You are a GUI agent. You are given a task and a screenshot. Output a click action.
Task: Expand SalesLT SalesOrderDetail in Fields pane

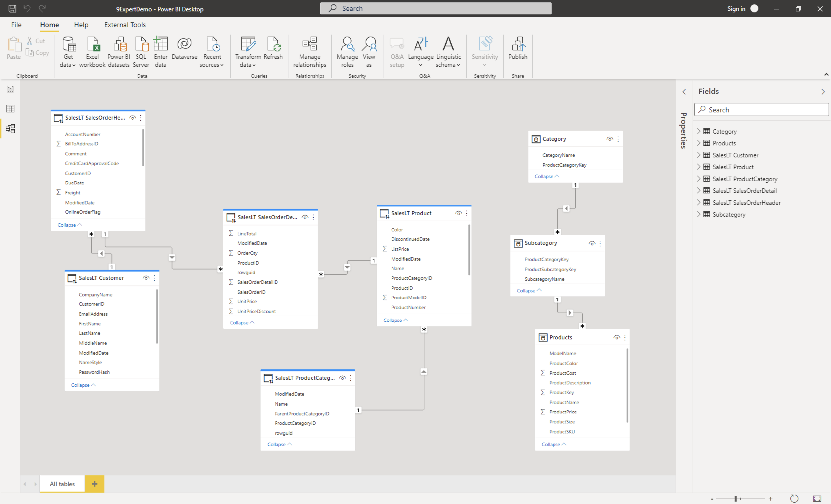699,190
